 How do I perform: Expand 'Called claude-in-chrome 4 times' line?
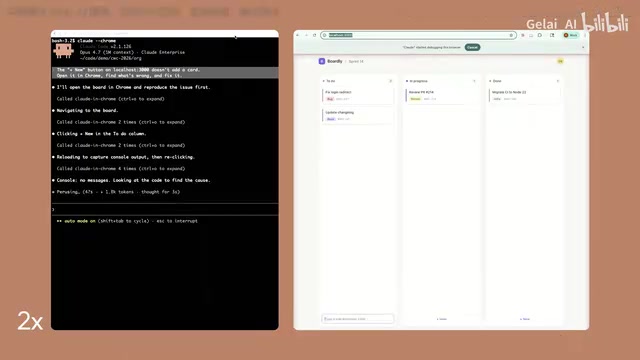coord(121,169)
